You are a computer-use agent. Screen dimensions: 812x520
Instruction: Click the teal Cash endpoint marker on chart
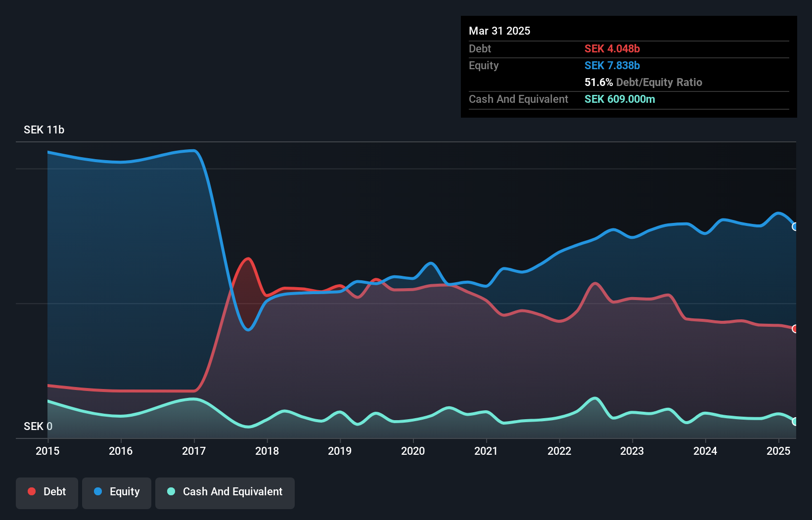795,422
